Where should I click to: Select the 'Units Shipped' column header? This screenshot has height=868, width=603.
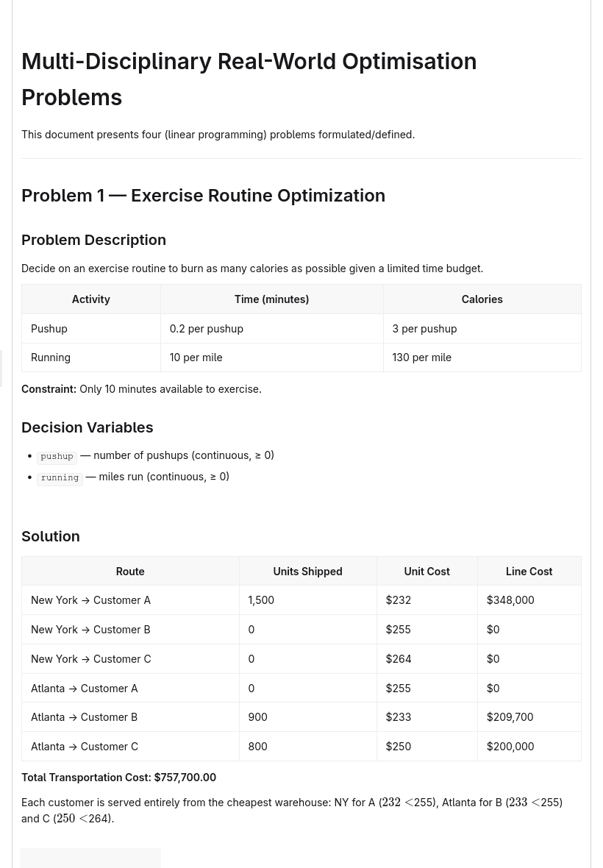[x=307, y=572]
